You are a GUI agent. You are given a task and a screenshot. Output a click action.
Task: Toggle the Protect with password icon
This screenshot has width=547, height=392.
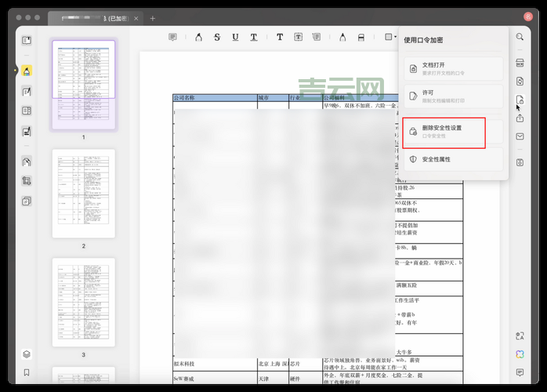click(x=520, y=100)
